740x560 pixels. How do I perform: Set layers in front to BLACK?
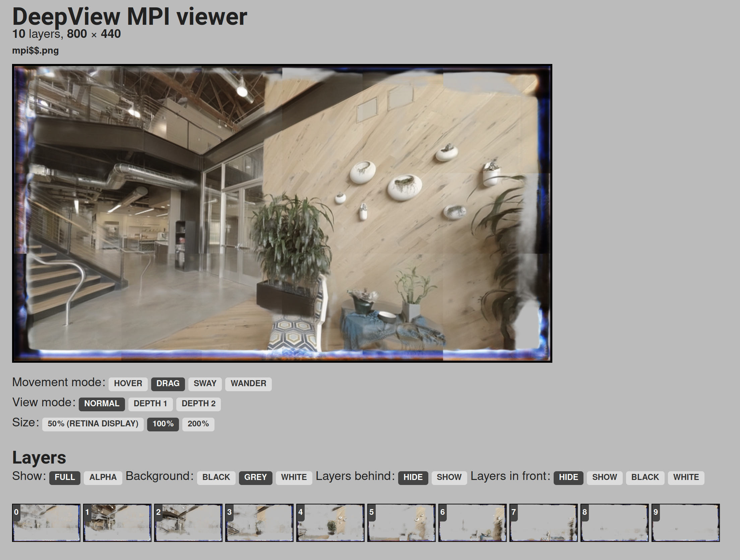tap(645, 477)
